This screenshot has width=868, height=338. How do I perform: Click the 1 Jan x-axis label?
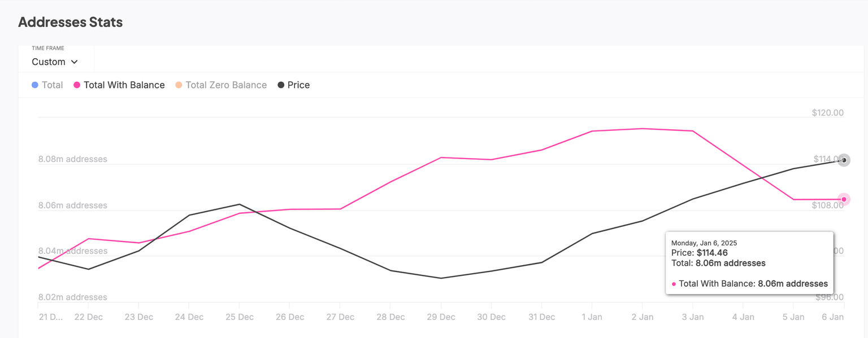coord(592,317)
